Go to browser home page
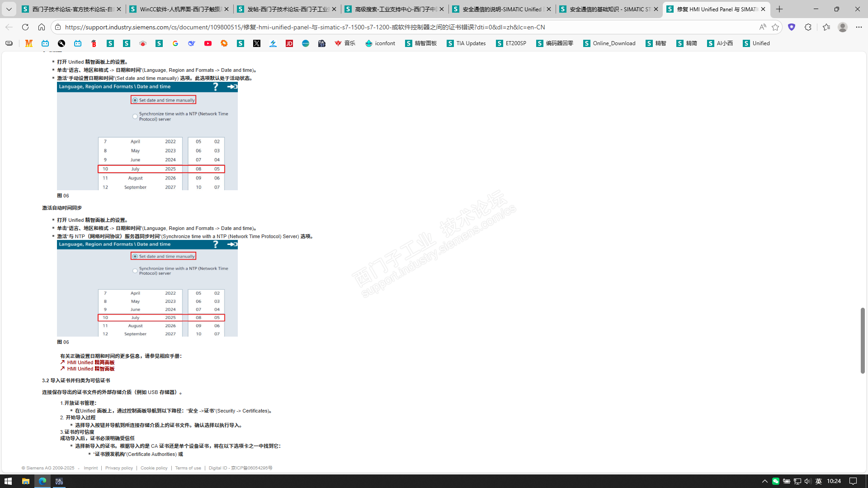Screen dimensions: 868x488 (42, 27)
